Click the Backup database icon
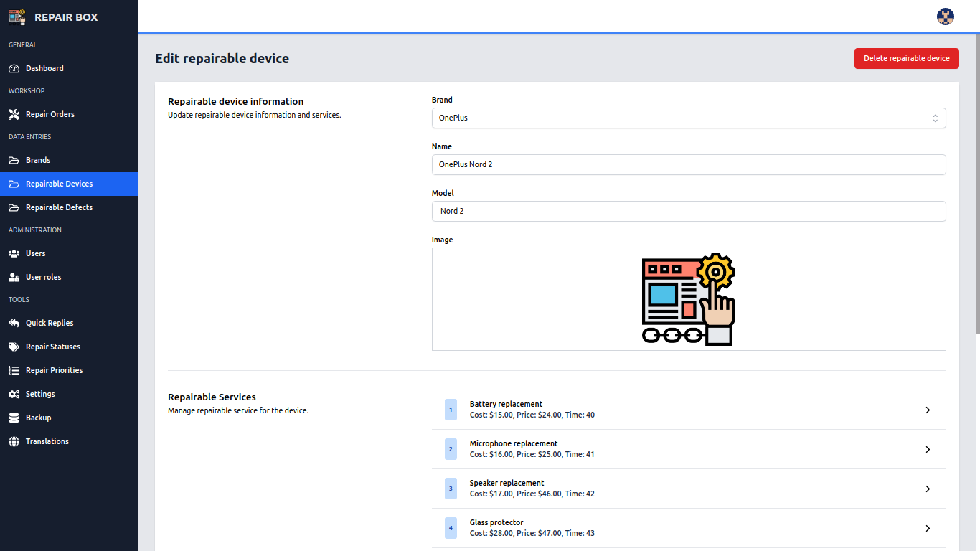The height and width of the screenshot is (551, 980). [x=14, y=418]
